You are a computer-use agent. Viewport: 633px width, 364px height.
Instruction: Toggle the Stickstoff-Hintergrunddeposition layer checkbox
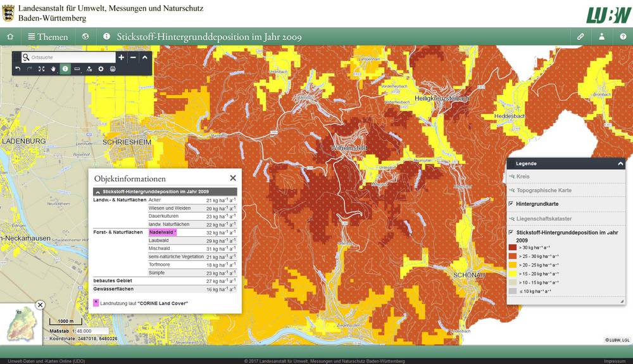(511, 233)
